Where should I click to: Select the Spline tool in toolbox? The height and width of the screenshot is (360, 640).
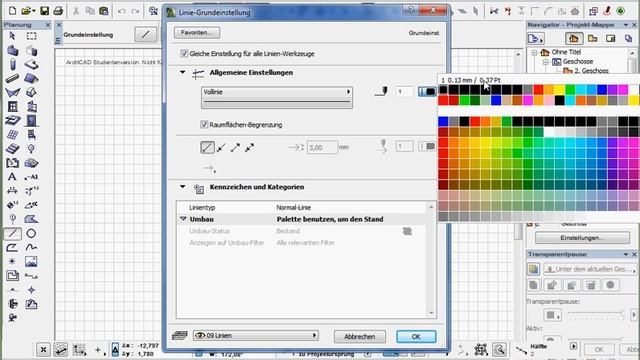(x=31, y=247)
